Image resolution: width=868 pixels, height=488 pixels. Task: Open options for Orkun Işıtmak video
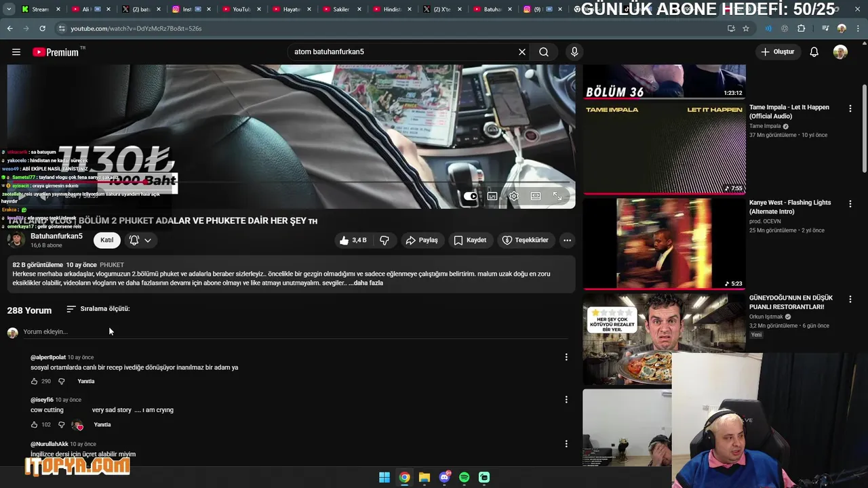(850, 299)
